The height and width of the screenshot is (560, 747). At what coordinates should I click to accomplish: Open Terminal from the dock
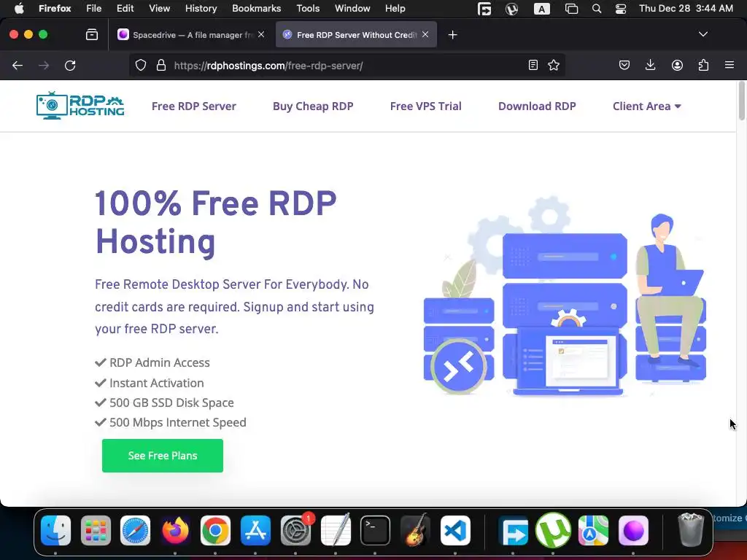[x=376, y=531]
